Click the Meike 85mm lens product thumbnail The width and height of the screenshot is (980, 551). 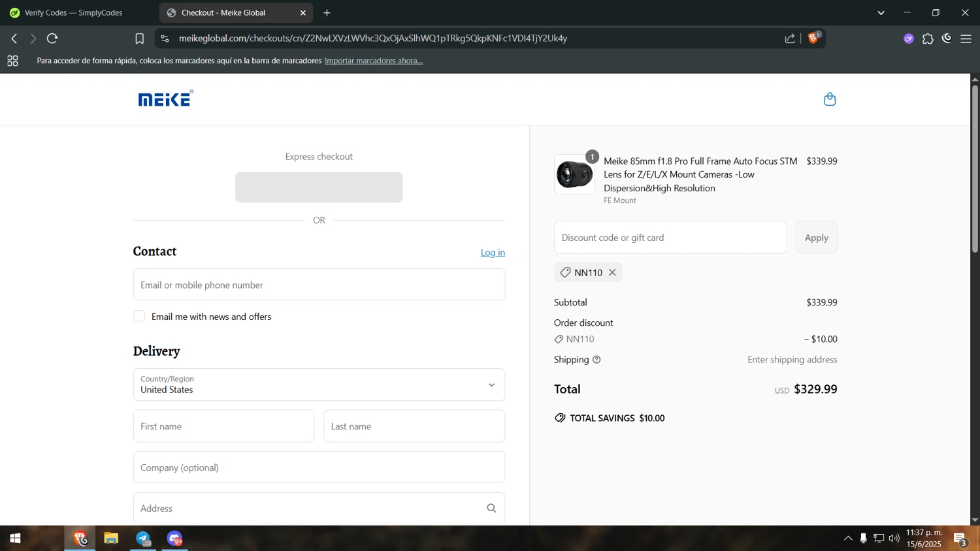(574, 175)
